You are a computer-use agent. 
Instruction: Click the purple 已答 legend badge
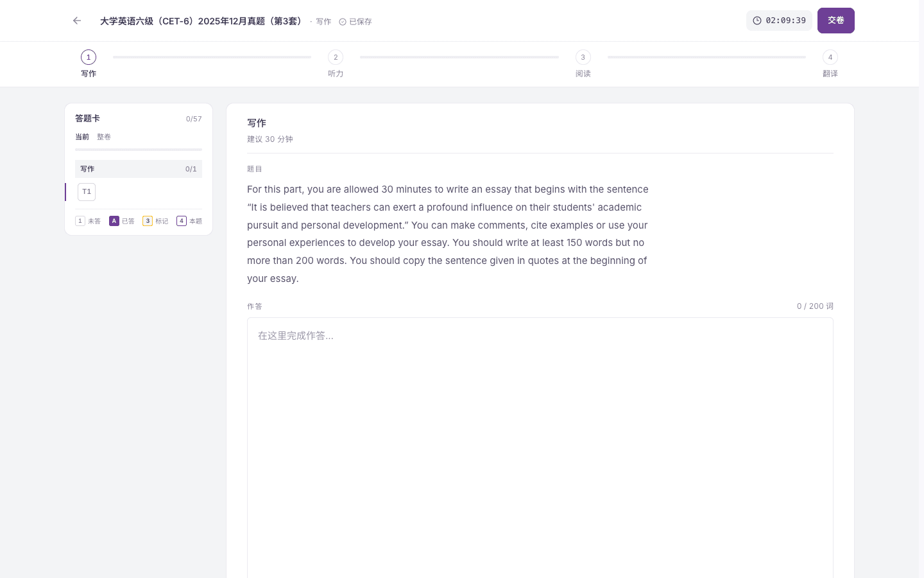coord(114,221)
